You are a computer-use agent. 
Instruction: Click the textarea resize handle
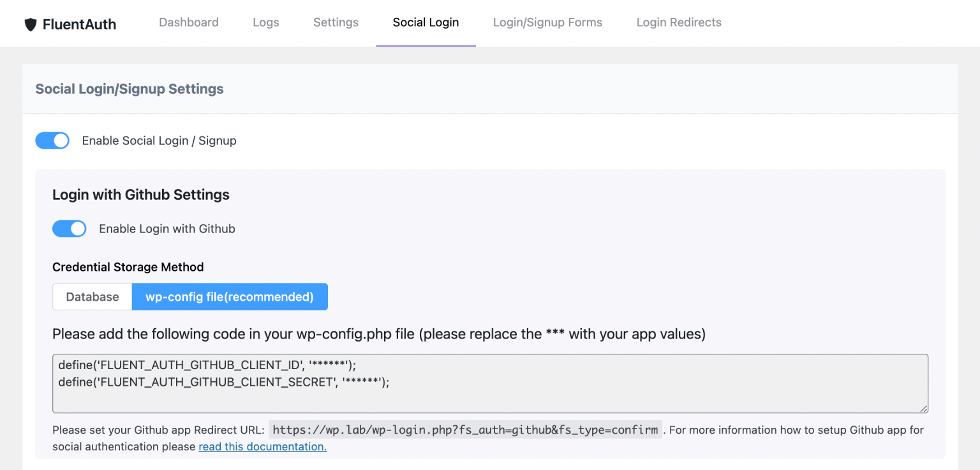coord(924,410)
